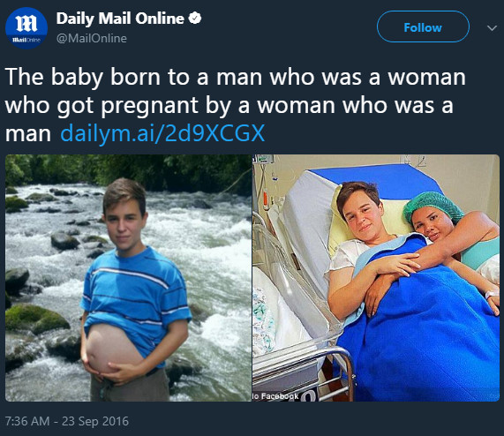Click the MailOnline wordmark inside the avatar
Viewport: 504px width, 436px height.
pyautogui.click(x=26, y=41)
